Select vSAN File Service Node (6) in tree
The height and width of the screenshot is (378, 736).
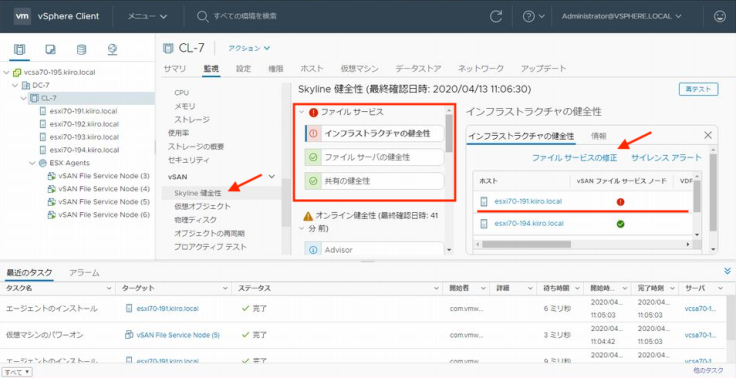point(104,215)
